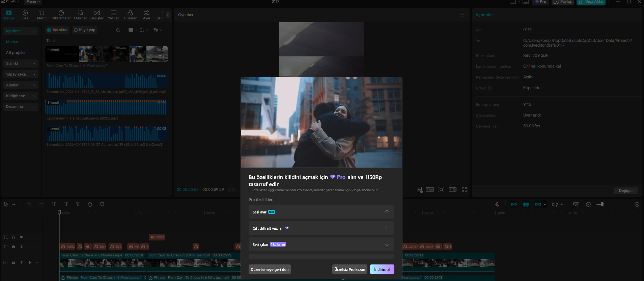Open the Yazılar captions tab
This screenshot has height=281, width=644.
[113, 15]
